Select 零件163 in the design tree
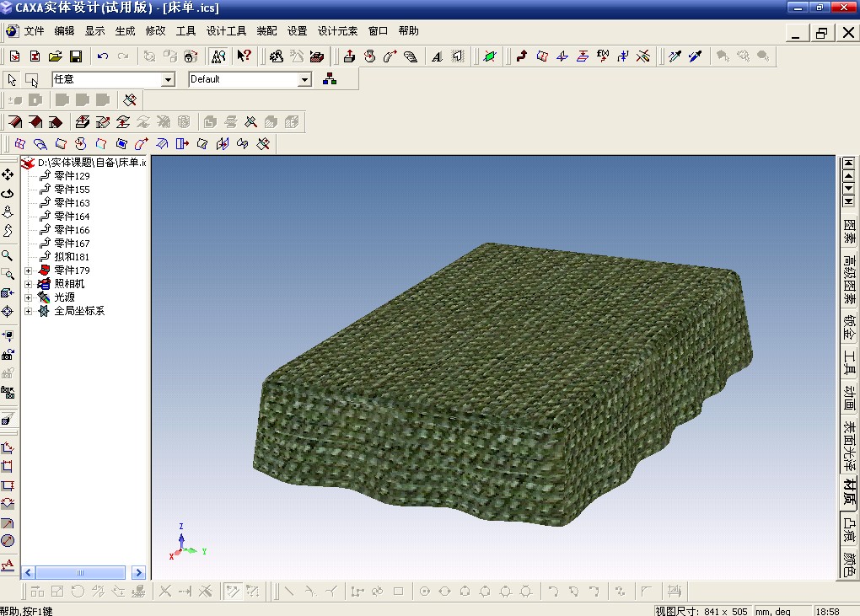This screenshot has height=616, width=860. pos(72,203)
